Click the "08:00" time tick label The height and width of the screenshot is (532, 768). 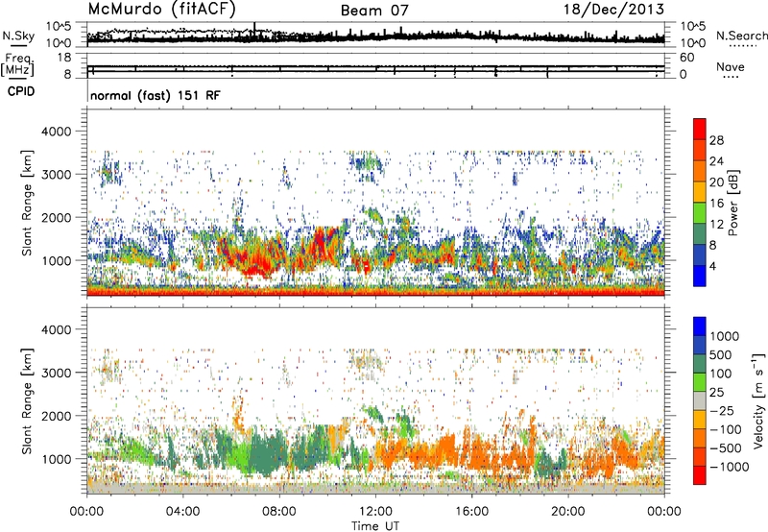click(279, 512)
